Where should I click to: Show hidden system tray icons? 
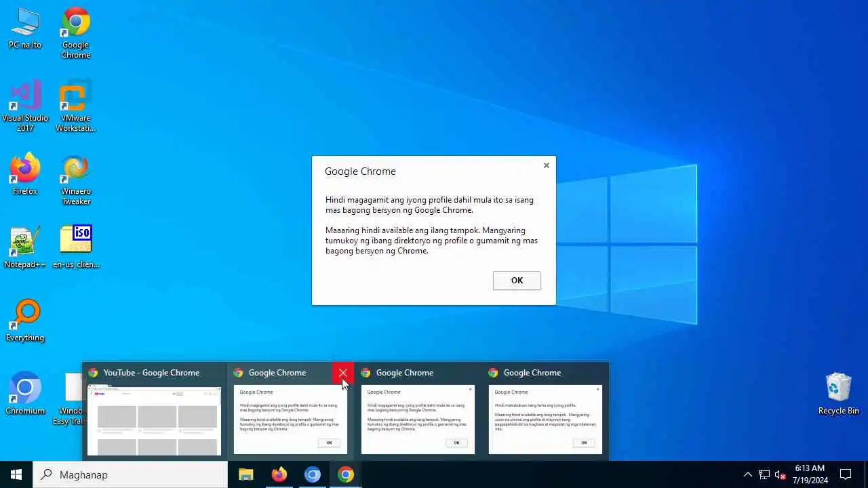pyautogui.click(x=747, y=474)
